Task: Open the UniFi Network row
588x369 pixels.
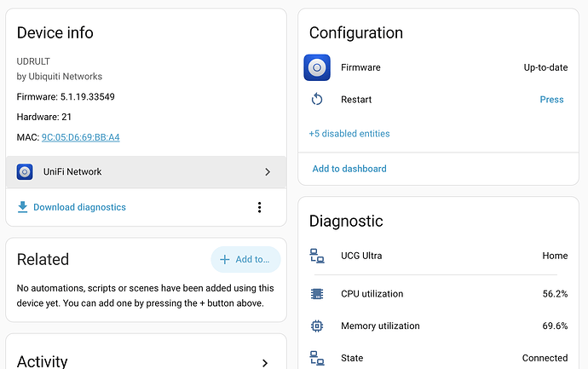Action: (146, 172)
